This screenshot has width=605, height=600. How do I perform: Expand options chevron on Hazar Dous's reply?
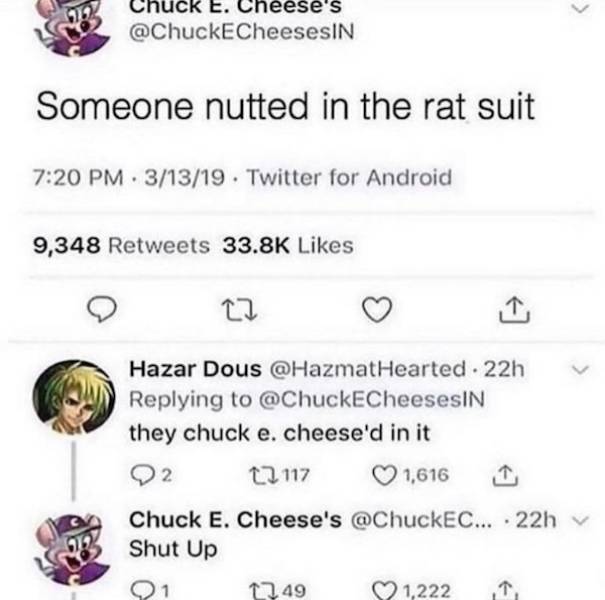pyautogui.click(x=580, y=369)
